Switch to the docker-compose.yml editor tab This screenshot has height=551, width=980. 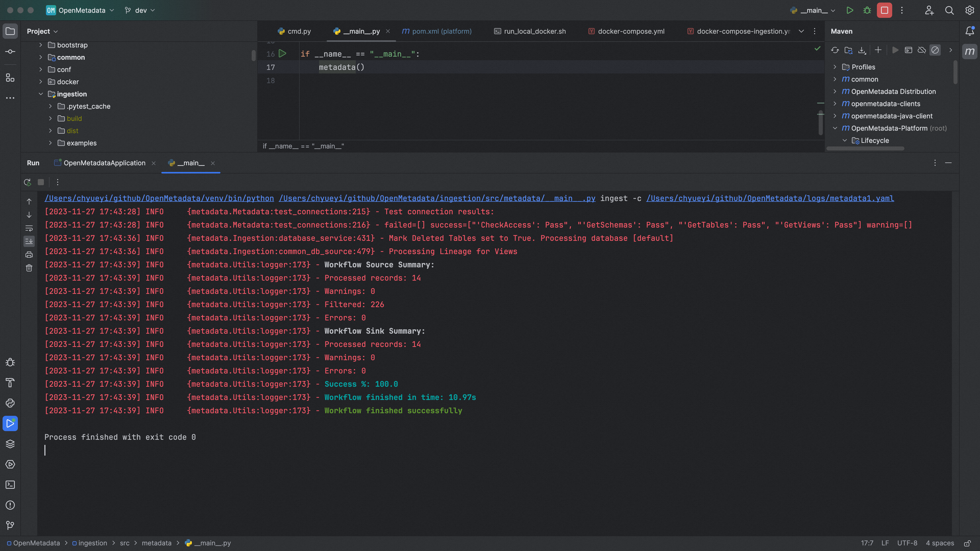pos(631,31)
